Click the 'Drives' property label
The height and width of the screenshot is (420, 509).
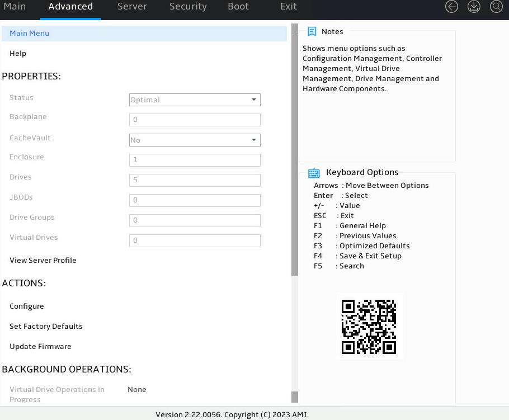coord(21,177)
